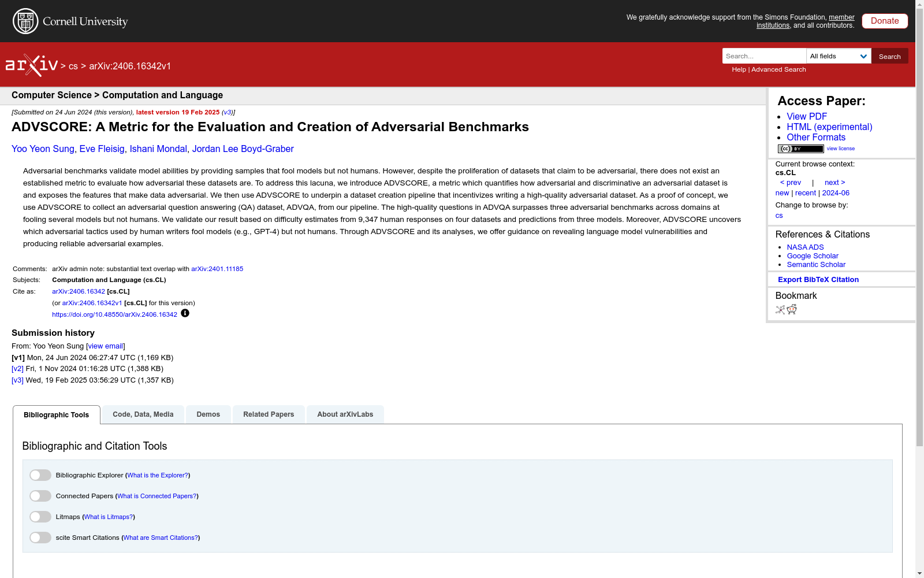The width and height of the screenshot is (924, 578).
Task: Enable scite Smart Citations toggle
Action: (40, 538)
